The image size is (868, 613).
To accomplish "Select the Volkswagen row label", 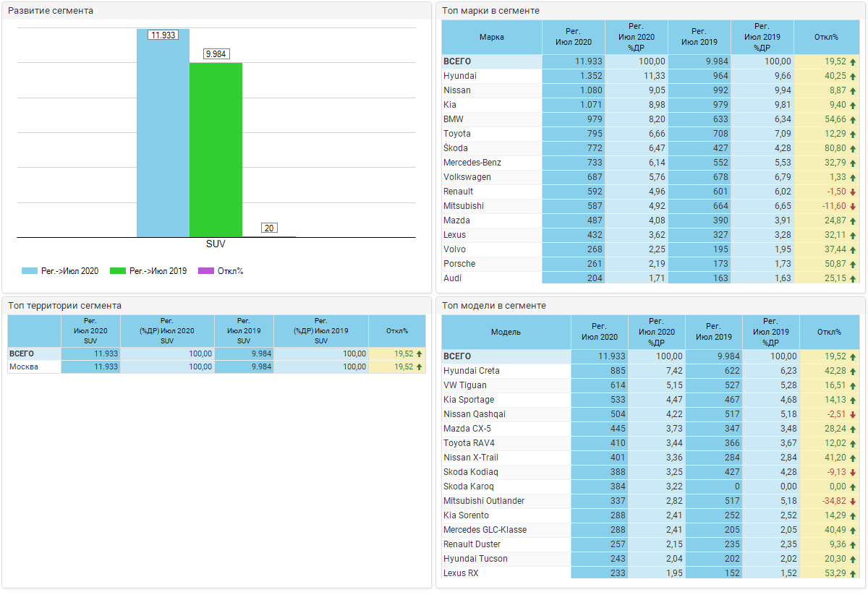I will pos(467,177).
